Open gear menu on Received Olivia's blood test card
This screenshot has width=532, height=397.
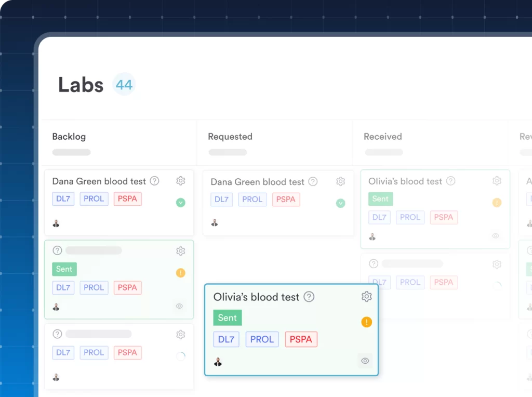coord(497,181)
